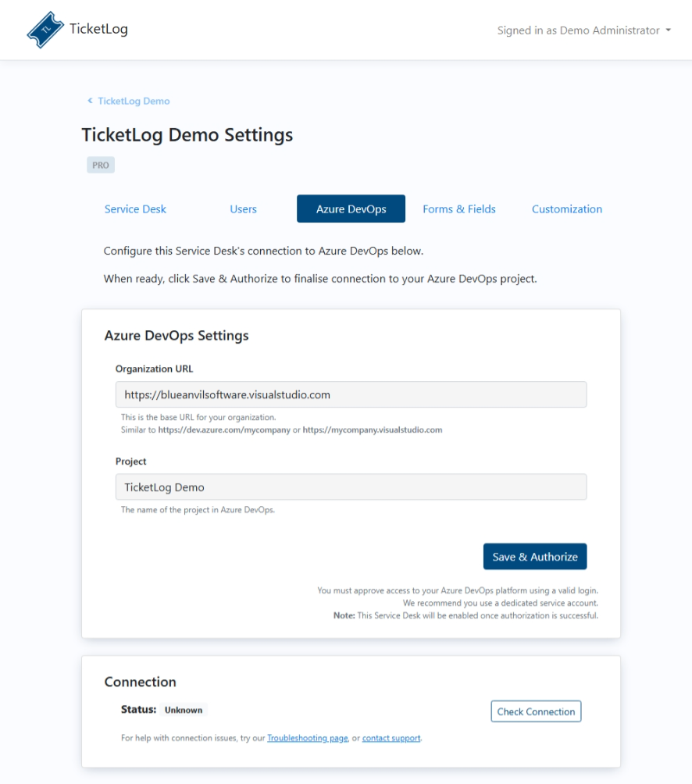Click the PRO plan badge
This screenshot has height=784, width=692.
pos(101,165)
